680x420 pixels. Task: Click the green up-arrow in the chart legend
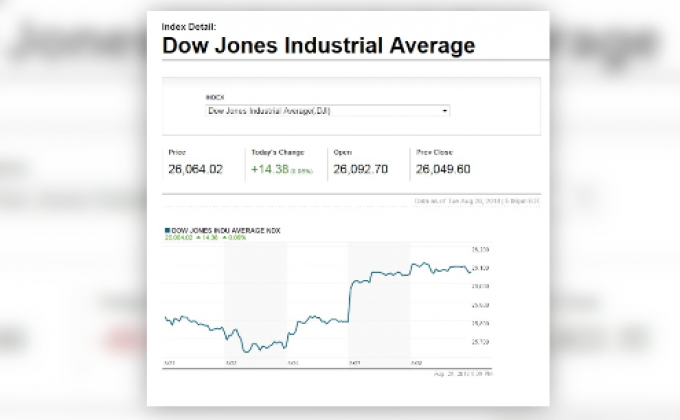click(x=197, y=237)
